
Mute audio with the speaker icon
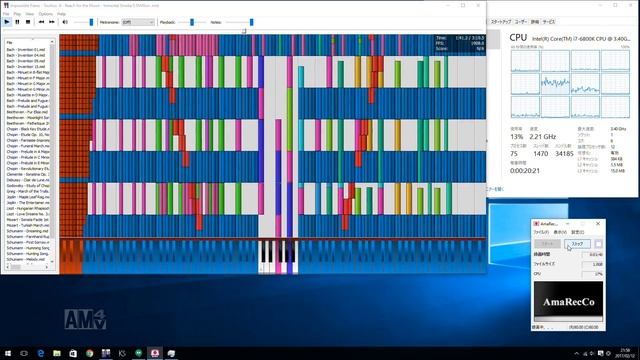click(65, 22)
